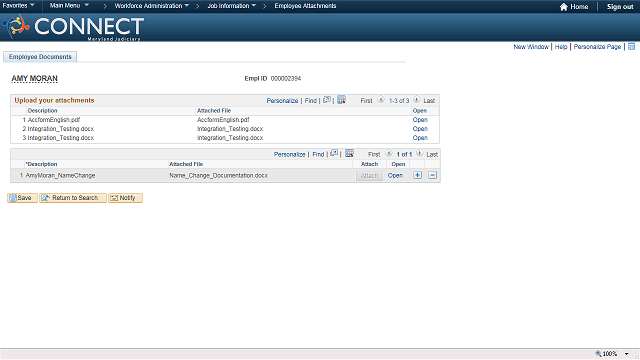Open the zoom level magnifier icon
640x360 pixels.
click(598, 353)
